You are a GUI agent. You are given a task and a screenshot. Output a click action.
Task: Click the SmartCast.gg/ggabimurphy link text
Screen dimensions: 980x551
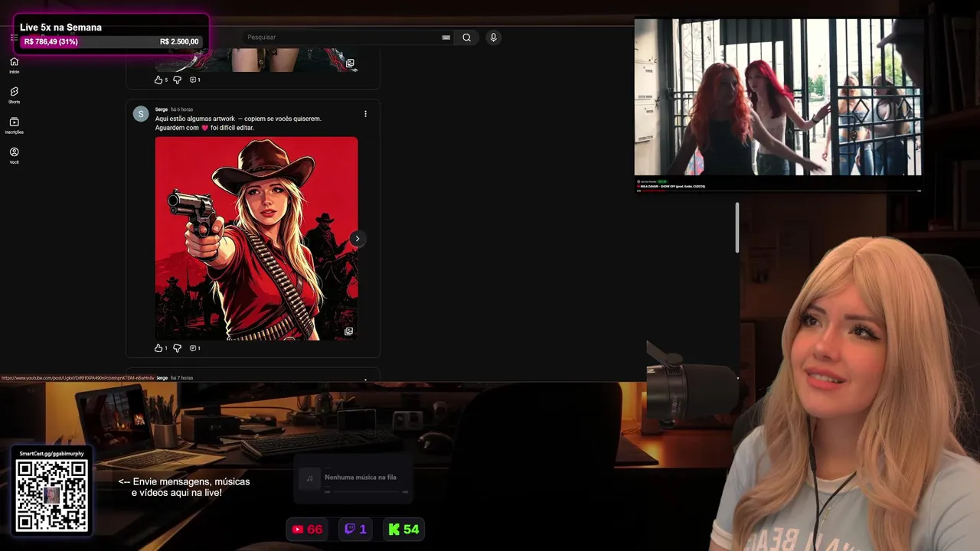(51, 454)
